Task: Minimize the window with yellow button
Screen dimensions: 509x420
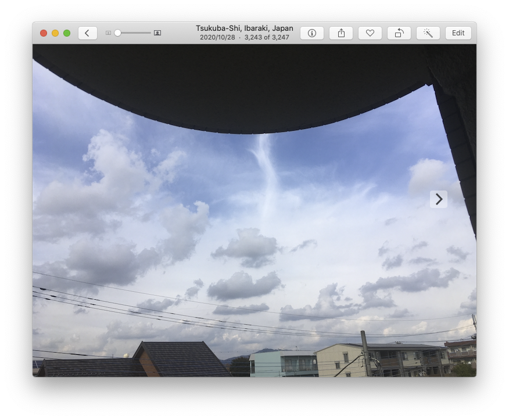Action: coord(55,33)
